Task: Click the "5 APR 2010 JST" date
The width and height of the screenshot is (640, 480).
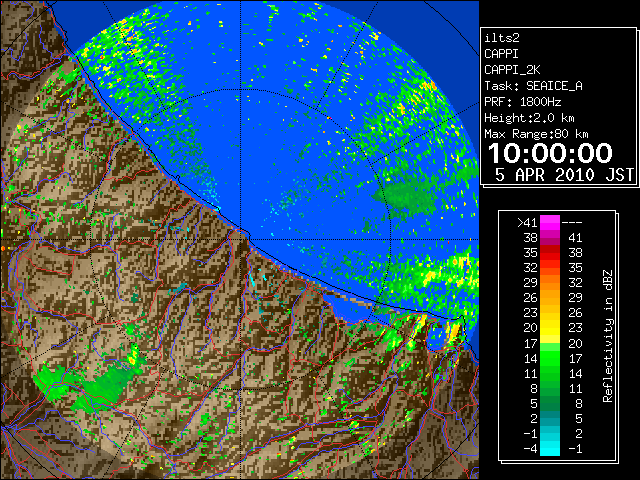Action: coord(564,175)
